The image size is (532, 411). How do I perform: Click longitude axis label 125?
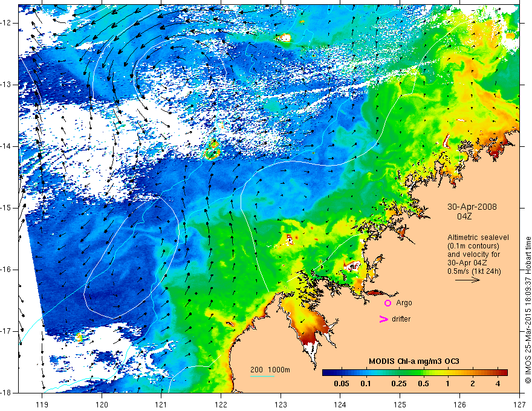click(400, 404)
